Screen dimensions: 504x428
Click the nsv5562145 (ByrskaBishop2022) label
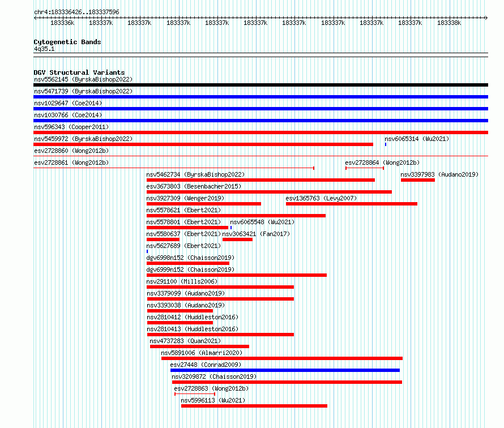click(83, 79)
